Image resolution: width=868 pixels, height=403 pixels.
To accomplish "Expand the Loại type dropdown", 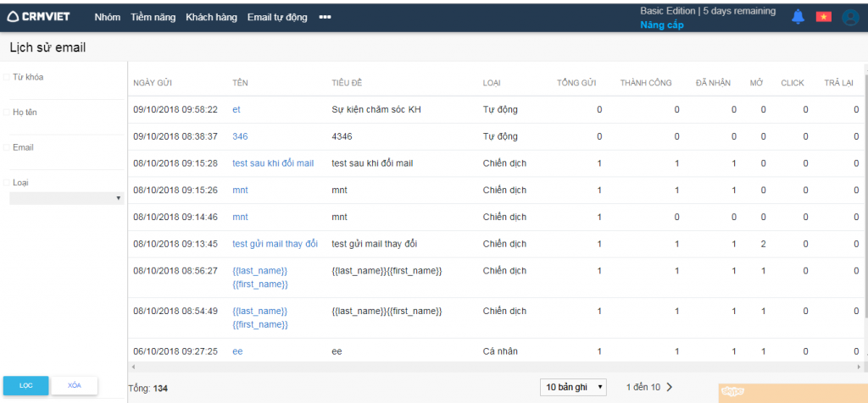I will (x=66, y=198).
